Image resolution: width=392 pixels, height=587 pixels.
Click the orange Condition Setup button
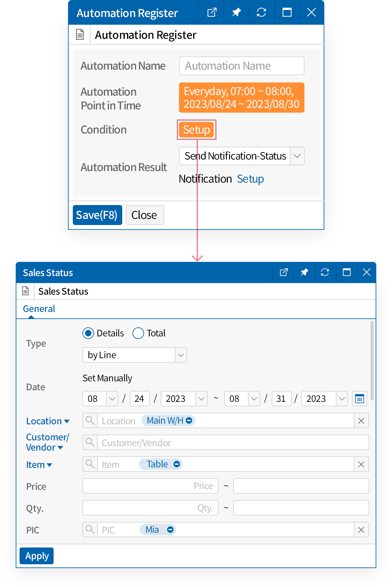point(196,130)
